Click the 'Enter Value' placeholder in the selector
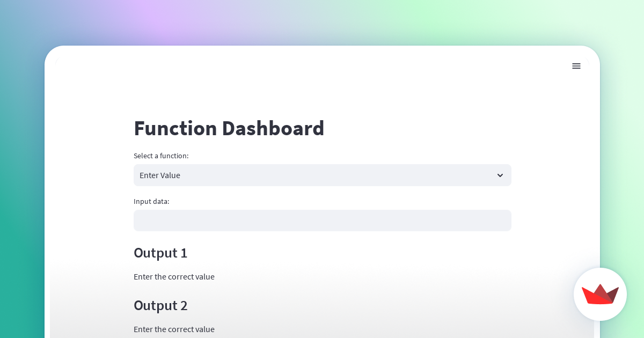Screen dimensions: 644x338 pos(160,175)
